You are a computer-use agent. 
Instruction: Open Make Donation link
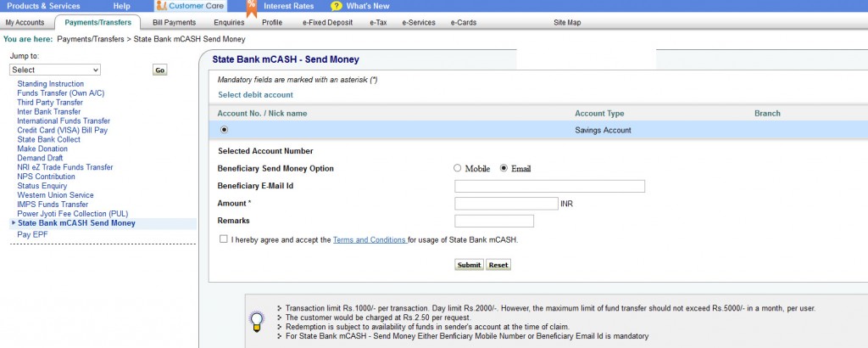(x=42, y=149)
